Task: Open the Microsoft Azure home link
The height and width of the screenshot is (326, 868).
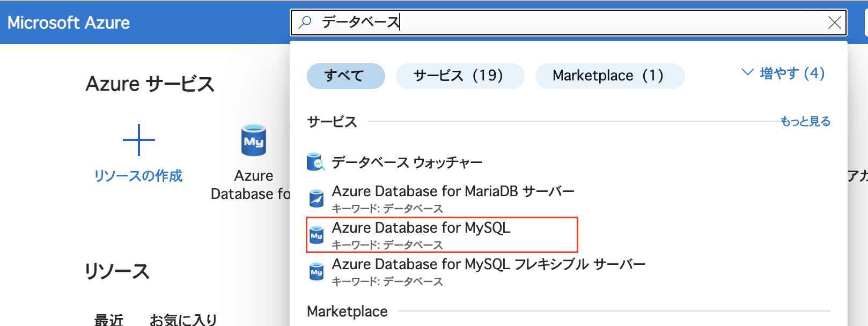Action: 69,23
